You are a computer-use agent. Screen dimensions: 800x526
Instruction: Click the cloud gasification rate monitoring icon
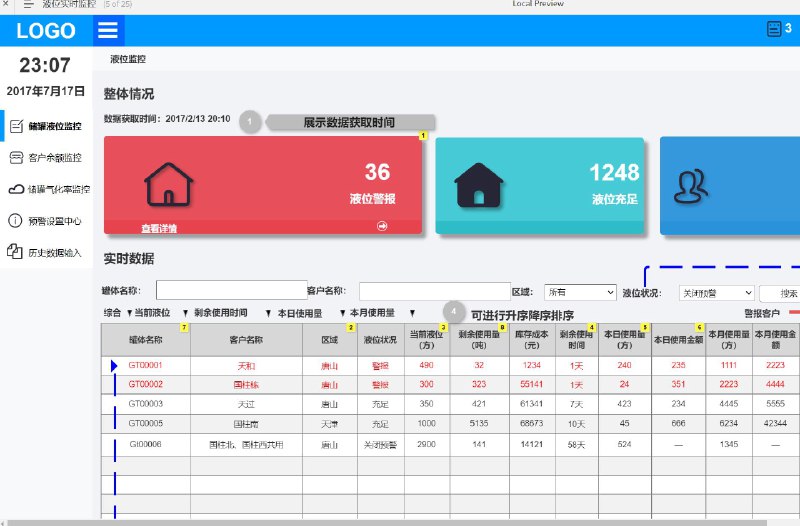16,189
